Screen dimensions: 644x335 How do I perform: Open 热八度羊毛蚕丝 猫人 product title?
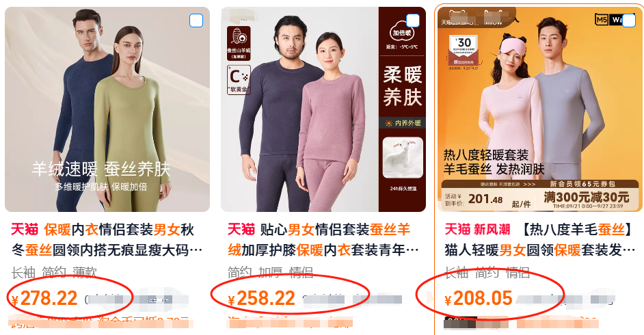pyautogui.click(x=539, y=239)
